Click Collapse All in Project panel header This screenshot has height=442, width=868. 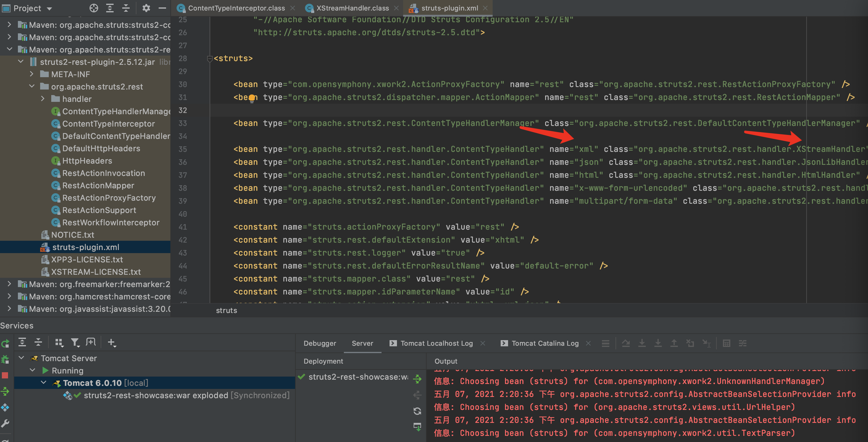pyautogui.click(x=126, y=8)
